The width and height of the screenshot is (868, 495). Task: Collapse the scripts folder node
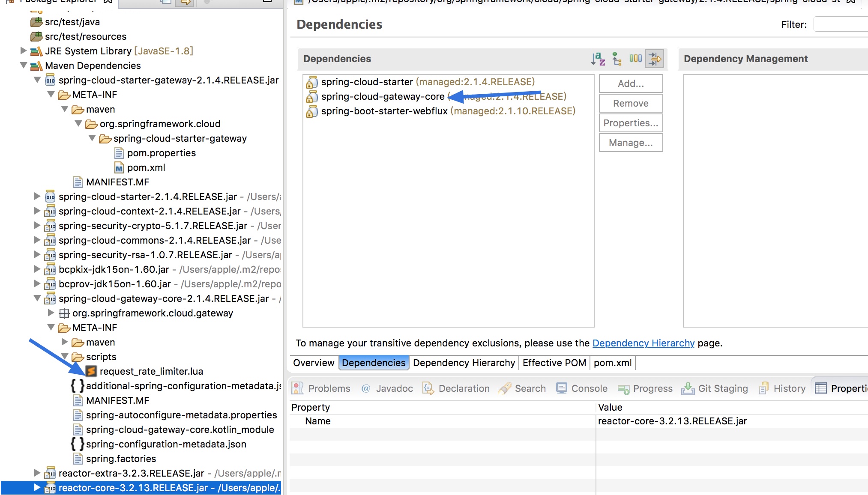tap(65, 357)
